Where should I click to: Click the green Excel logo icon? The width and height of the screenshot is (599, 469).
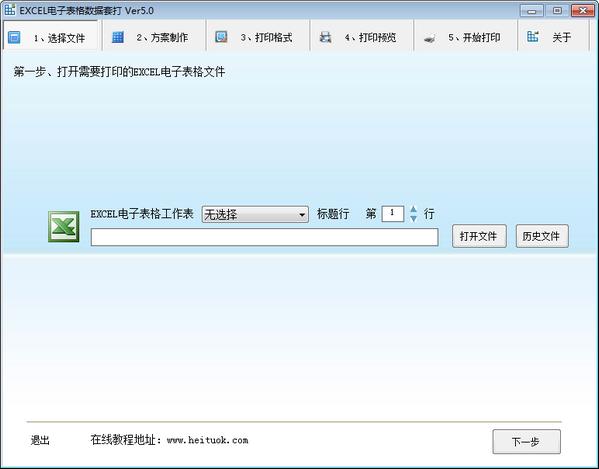pyautogui.click(x=64, y=226)
